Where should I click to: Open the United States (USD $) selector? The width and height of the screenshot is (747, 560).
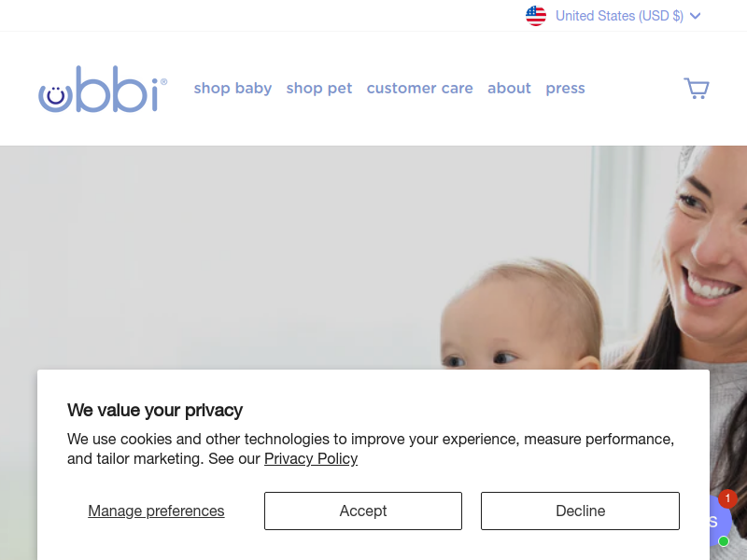coord(619,16)
